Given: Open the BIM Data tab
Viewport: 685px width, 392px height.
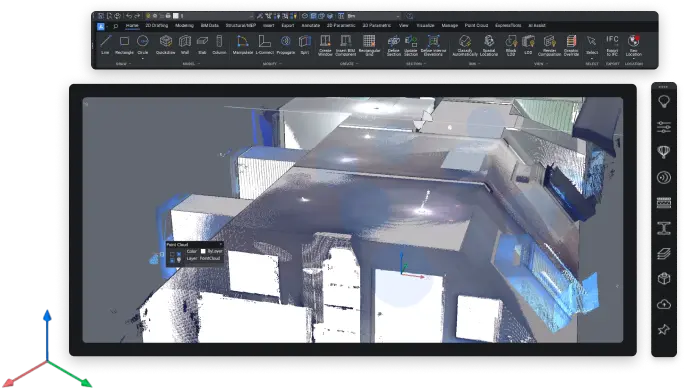Looking at the screenshot, I should 210,25.
